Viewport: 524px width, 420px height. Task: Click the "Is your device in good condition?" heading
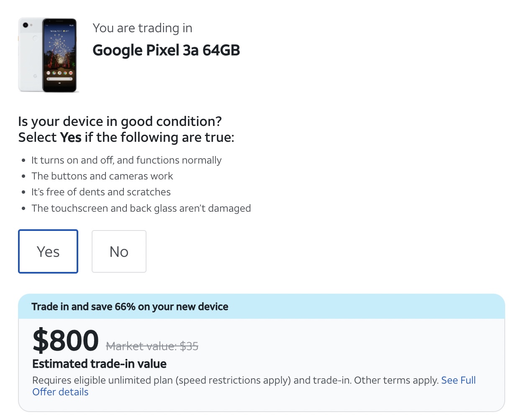point(120,121)
